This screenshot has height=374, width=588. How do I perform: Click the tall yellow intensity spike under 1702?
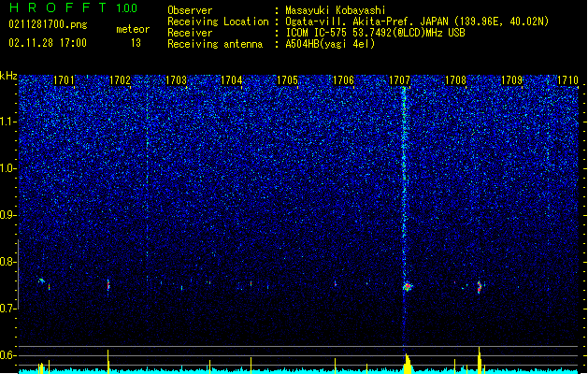pos(108,362)
